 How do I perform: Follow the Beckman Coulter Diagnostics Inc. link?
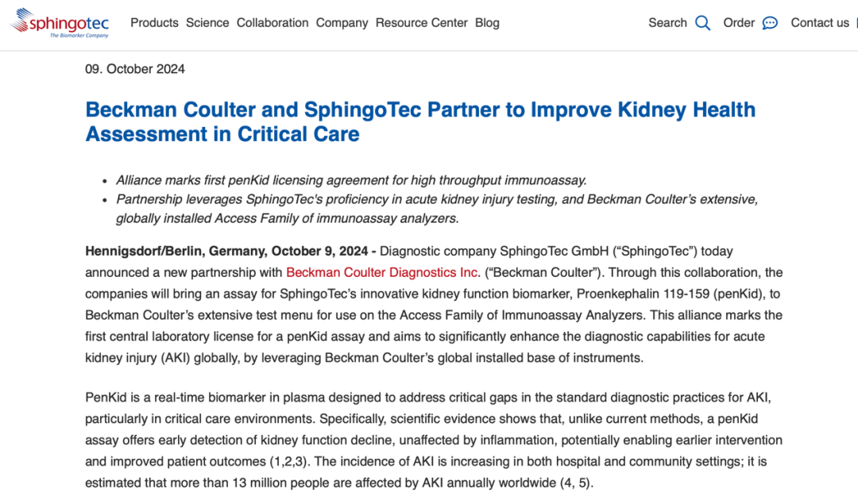tap(383, 272)
